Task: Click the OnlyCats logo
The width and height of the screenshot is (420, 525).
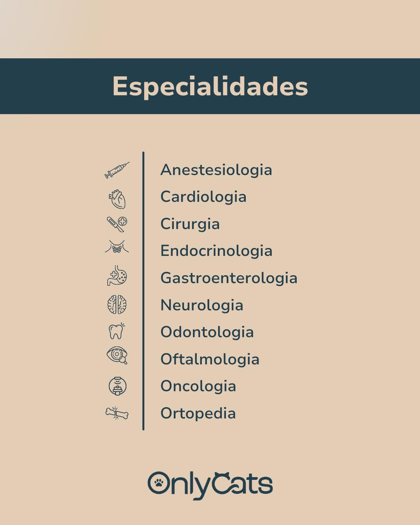Action: [x=210, y=485]
